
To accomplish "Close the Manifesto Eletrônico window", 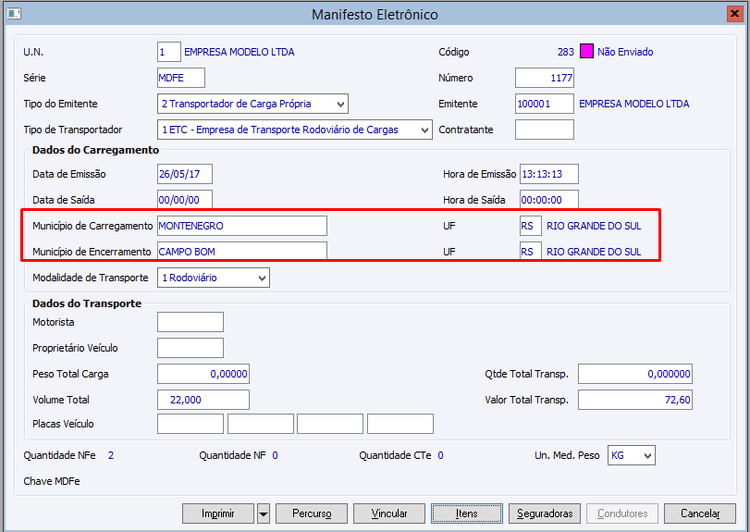I will click(734, 14).
